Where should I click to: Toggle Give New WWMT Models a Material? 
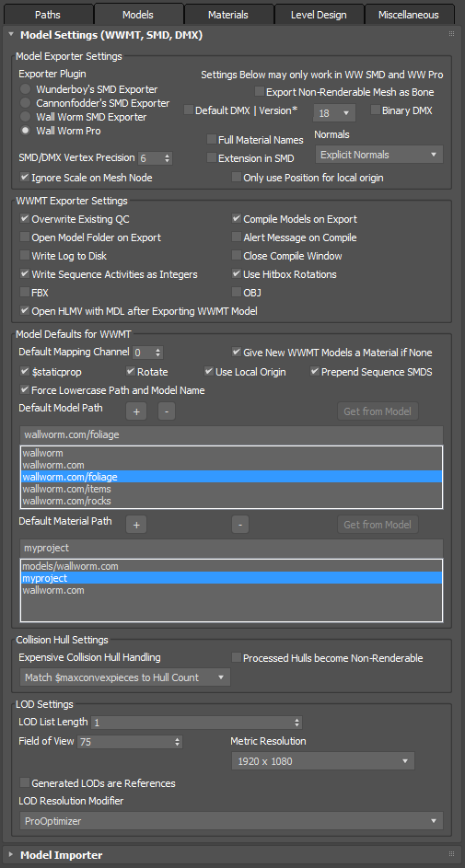point(237,352)
